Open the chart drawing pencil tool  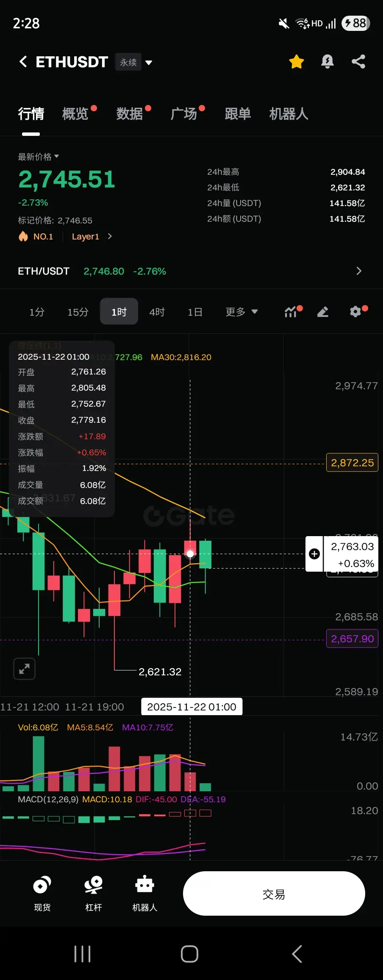(323, 312)
